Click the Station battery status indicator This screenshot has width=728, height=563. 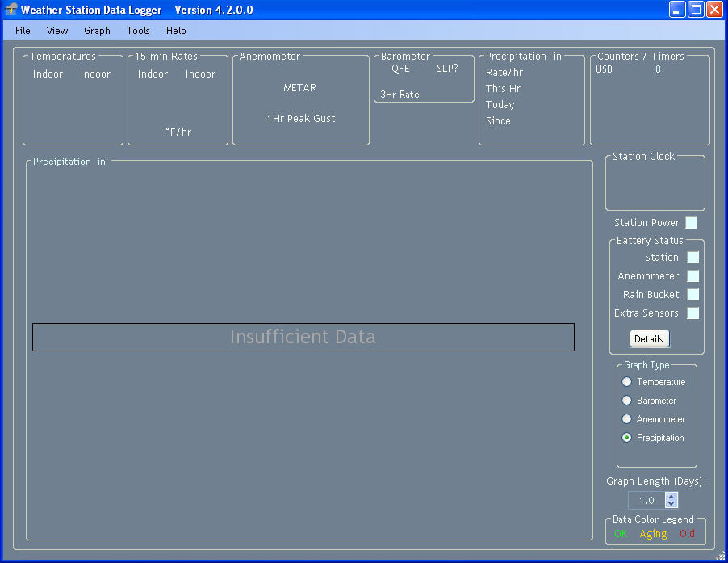click(692, 257)
